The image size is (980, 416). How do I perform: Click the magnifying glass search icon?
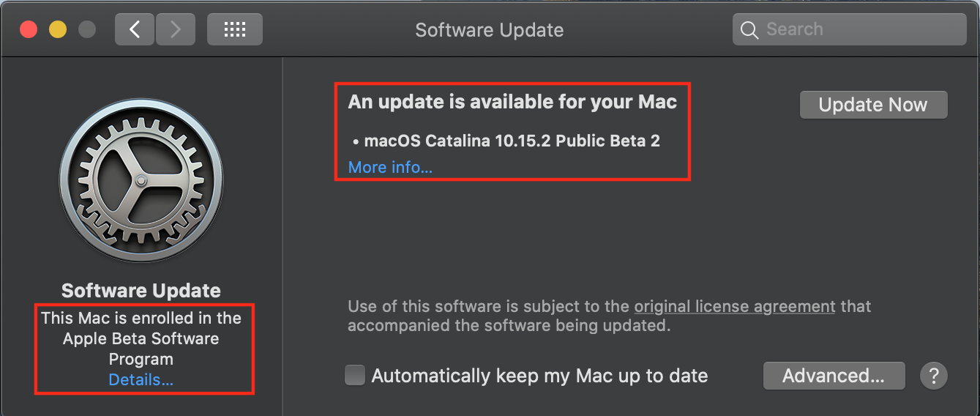pos(749,30)
